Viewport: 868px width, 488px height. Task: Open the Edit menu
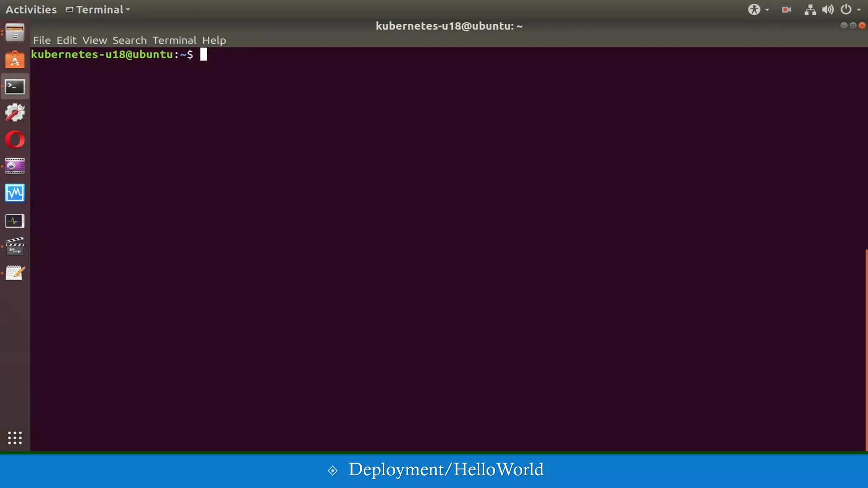point(67,40)
